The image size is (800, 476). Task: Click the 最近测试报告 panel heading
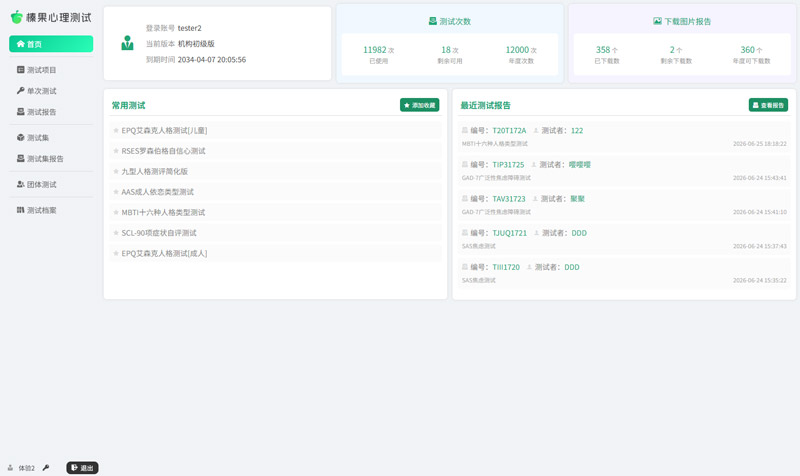pyautogui.click(x=485, y=106)
